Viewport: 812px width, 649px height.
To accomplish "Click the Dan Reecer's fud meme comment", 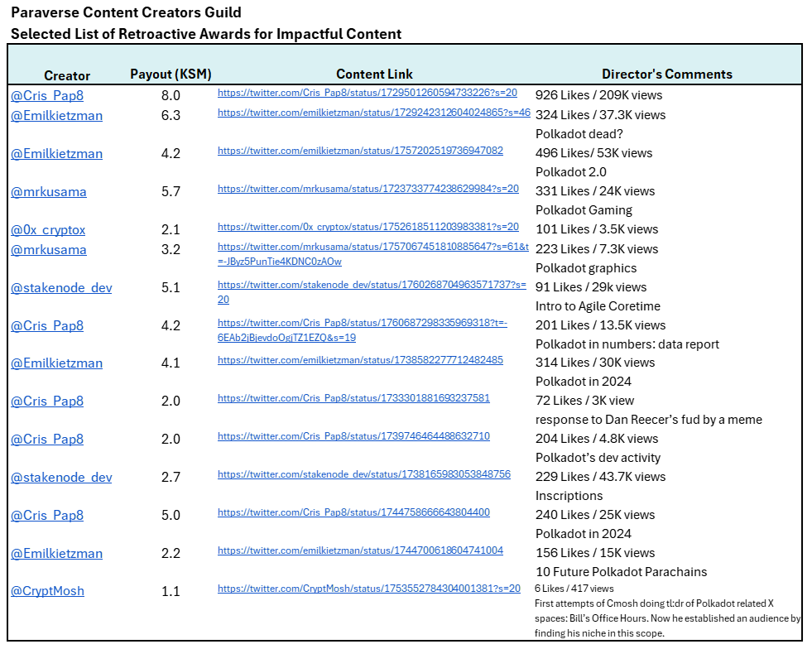I will (x=648, y=420).
